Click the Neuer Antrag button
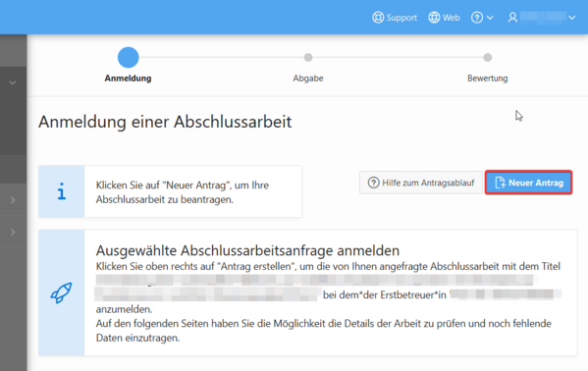 (x=528, y=183)
